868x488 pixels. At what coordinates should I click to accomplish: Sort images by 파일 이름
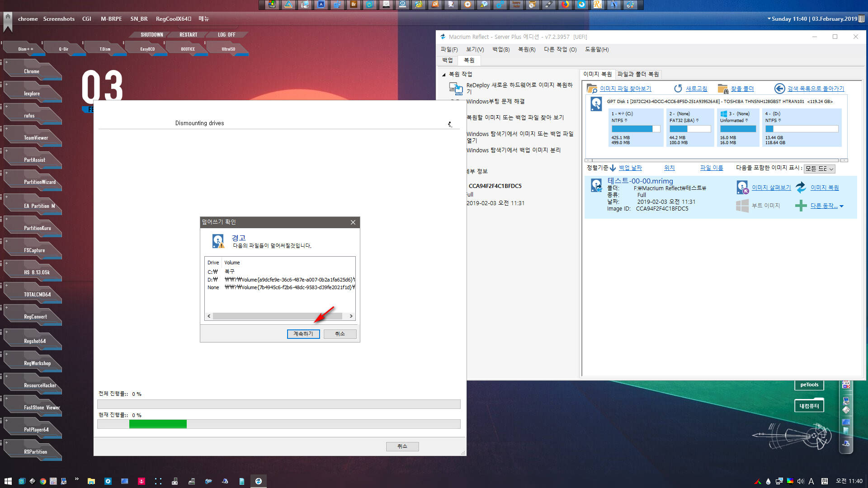(x=712, y=168)
